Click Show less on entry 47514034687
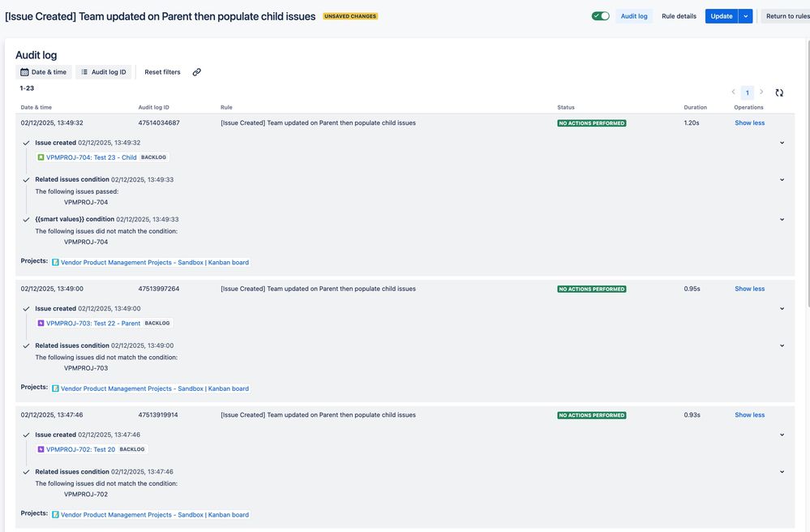The image size is (810, 532). 749,123
